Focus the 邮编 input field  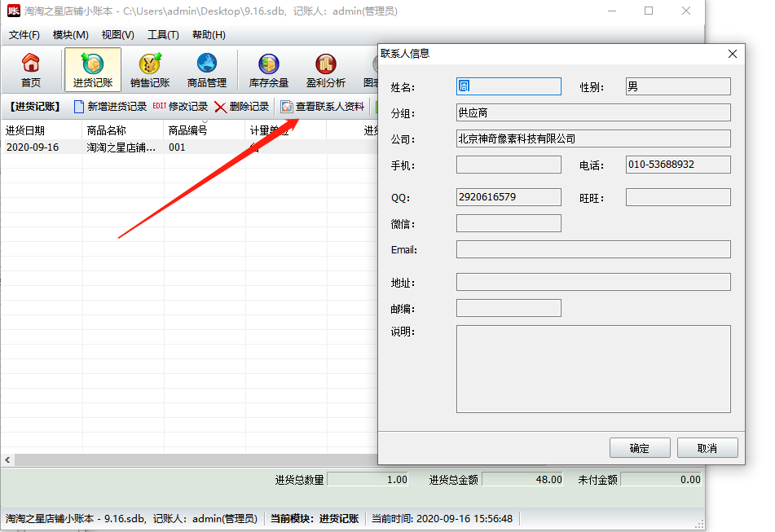coord(509,308)
